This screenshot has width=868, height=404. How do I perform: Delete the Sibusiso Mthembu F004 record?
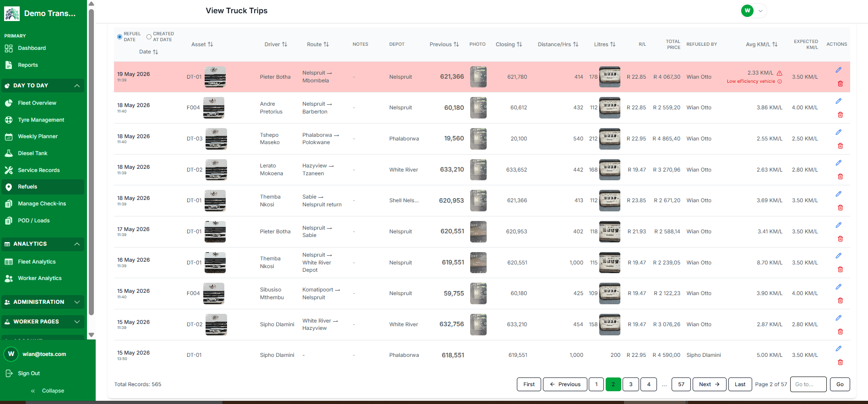point(840,301)
